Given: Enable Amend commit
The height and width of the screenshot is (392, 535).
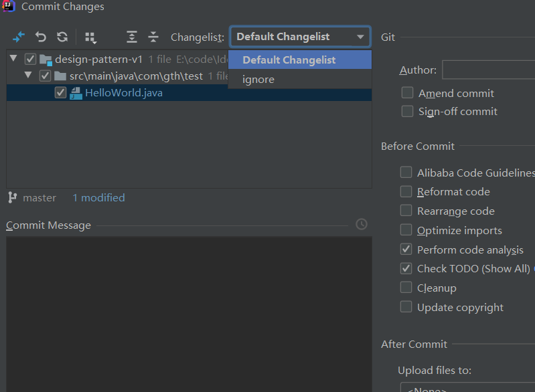Looking at the screenshot, I should [407, 93].
